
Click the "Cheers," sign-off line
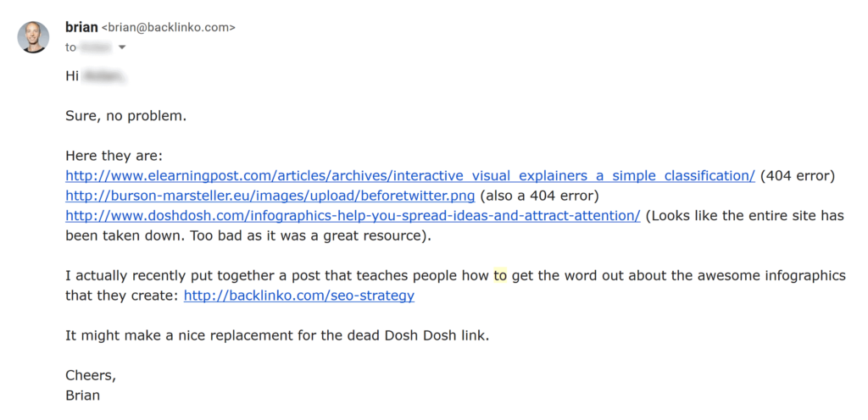click(91, 375)
